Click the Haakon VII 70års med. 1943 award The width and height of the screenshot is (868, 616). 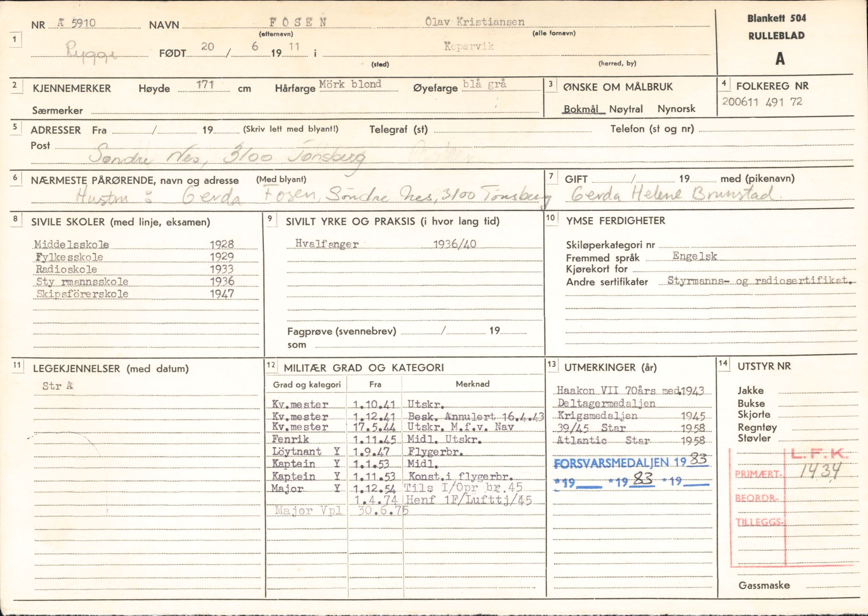[x=630, y=391]
